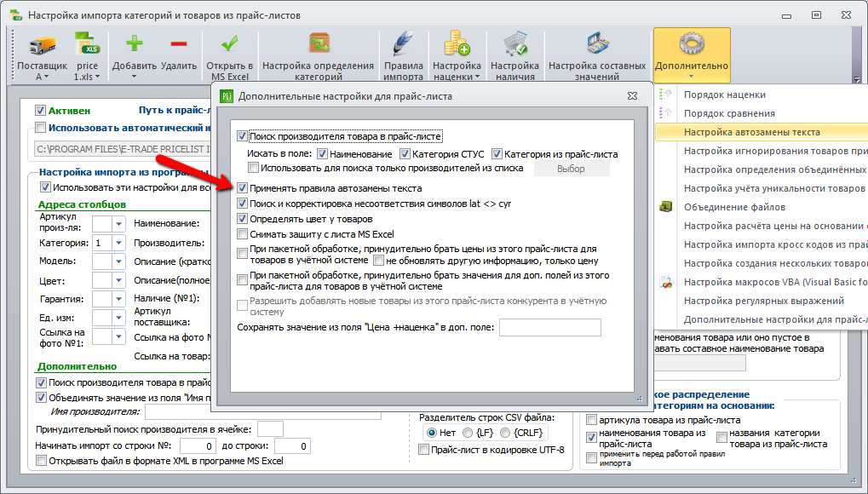
Task: Open Настройка наличия cart icon
Action: pyautogui.click(x=514, y=44)
